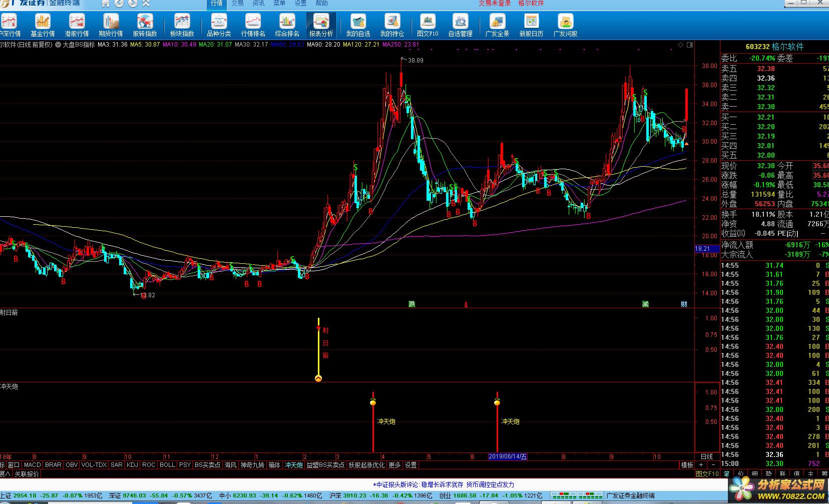
Task: Select 箱体 indicator tab
Action: 274,465
